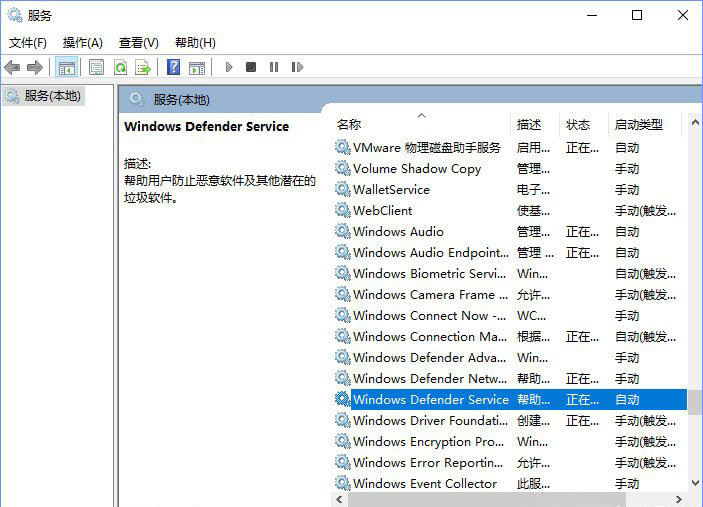The image size is (703, 507).
Task: Toggle the show/hide console tree icon
Action: coord(66,67)
